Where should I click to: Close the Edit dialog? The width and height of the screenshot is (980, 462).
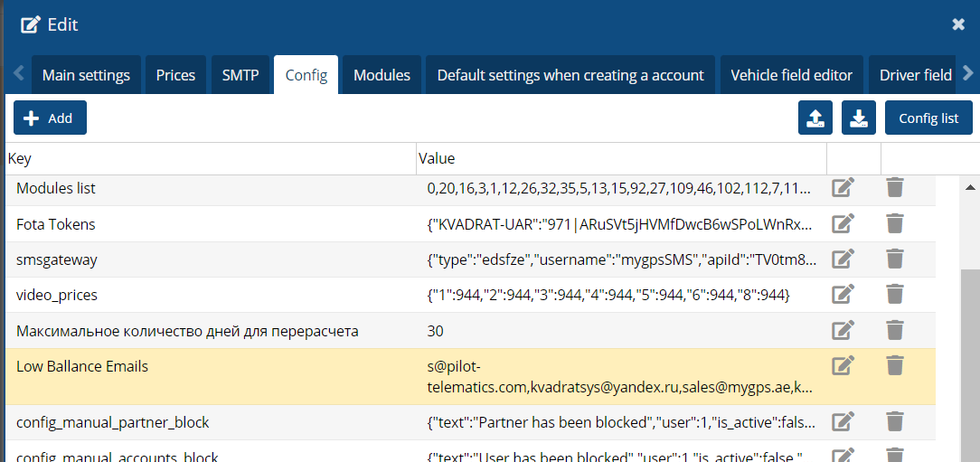958,24
